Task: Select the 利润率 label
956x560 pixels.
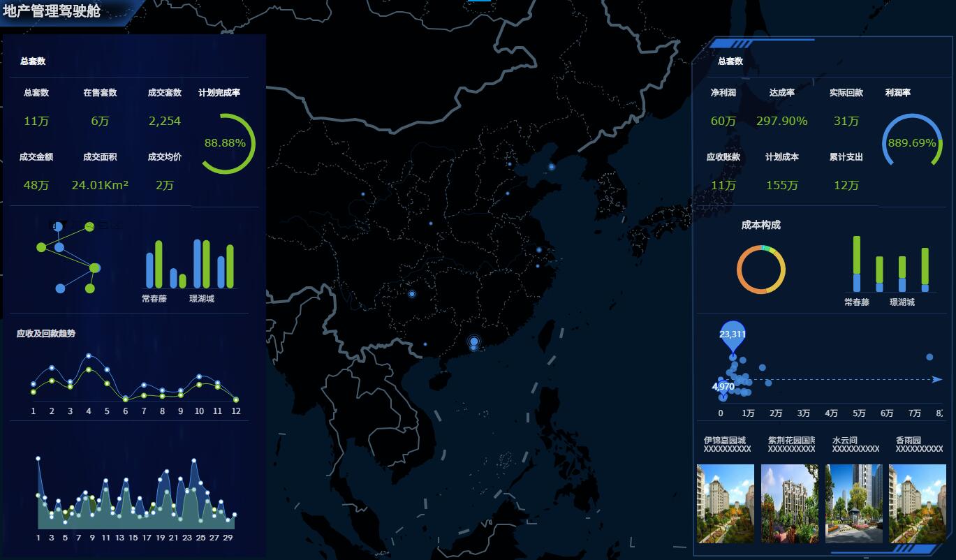Action: coord(898,93)
